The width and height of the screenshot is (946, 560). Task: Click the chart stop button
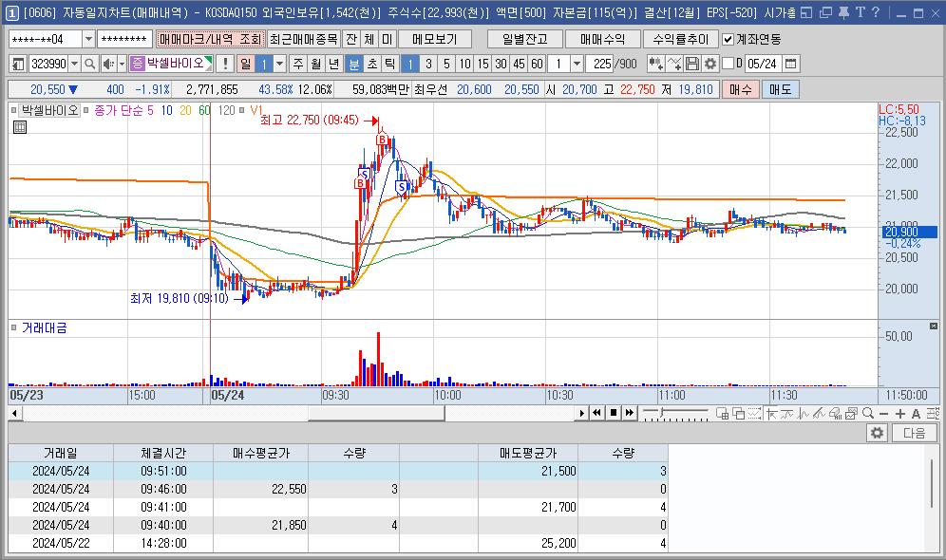pos(614,413)
